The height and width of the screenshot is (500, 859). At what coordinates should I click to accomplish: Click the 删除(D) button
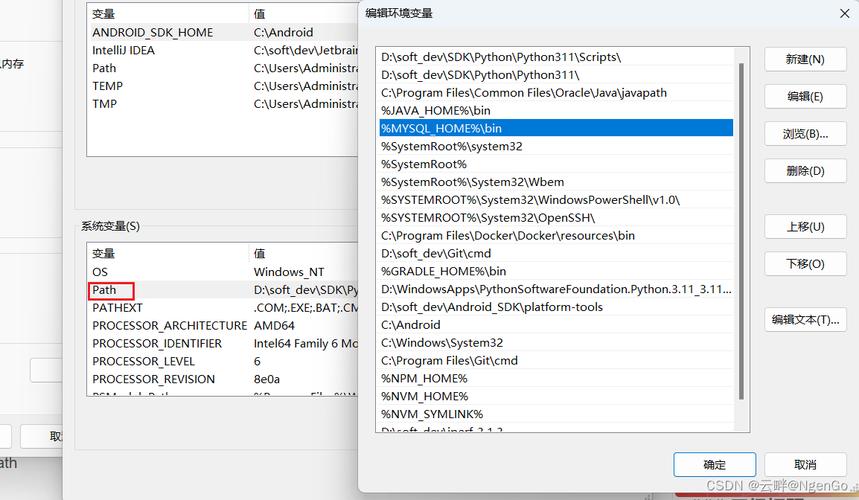[x=805, y=171]
